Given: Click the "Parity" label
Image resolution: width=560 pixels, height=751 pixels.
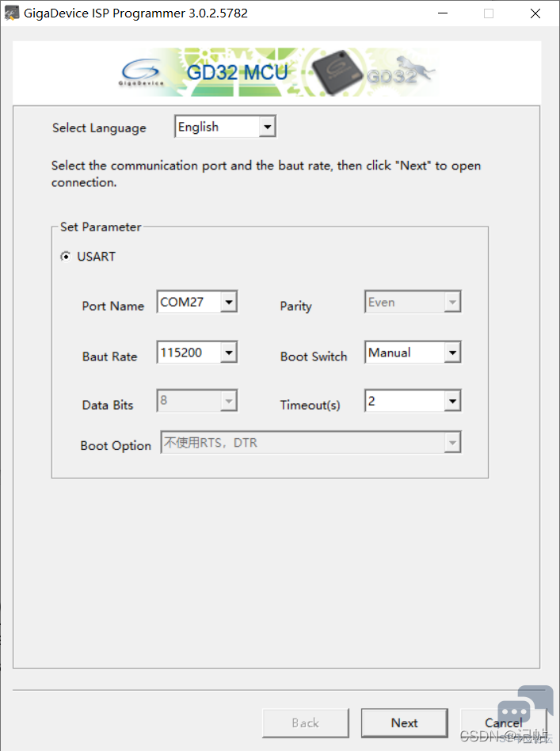Looking at the screenshot, I should pos(296,307).
